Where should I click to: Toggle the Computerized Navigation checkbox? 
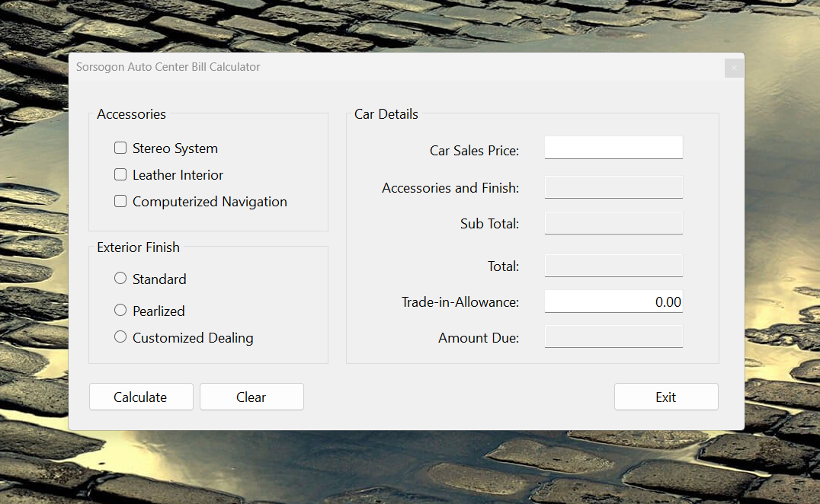(x=120, y=202)
